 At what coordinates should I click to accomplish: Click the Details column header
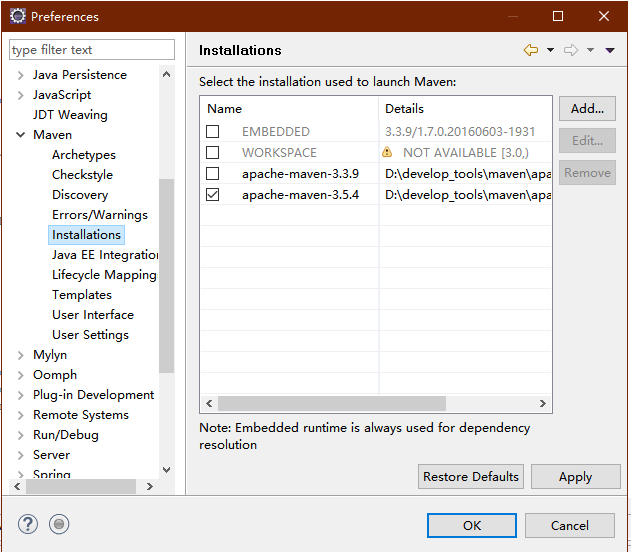[465, 109]
